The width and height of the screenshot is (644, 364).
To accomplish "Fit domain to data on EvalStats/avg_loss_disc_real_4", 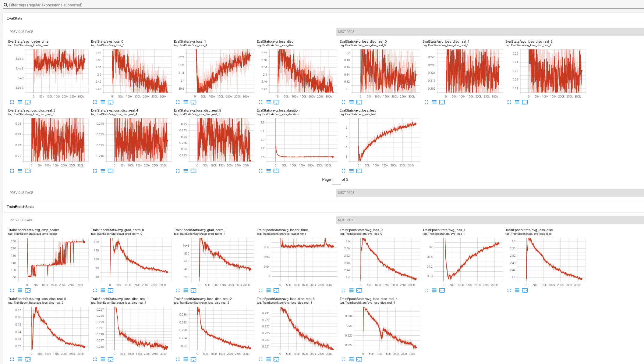I will click(x=111, y=171).
